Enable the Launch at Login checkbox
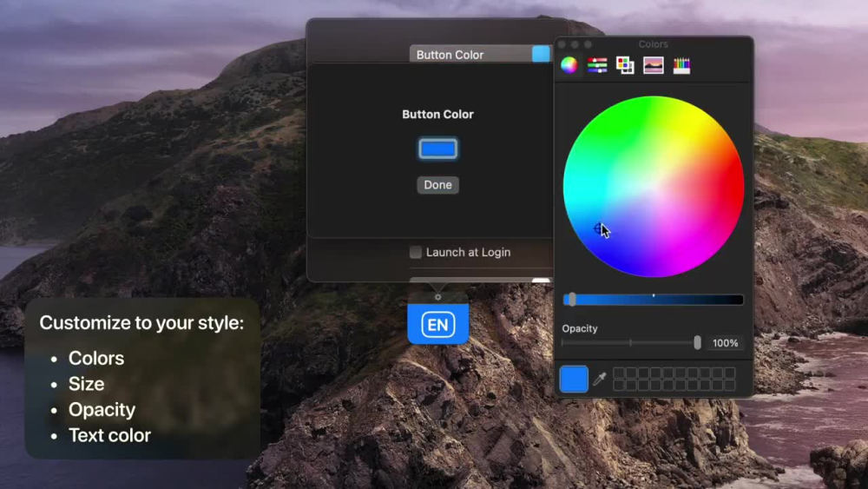 [415, 253]
